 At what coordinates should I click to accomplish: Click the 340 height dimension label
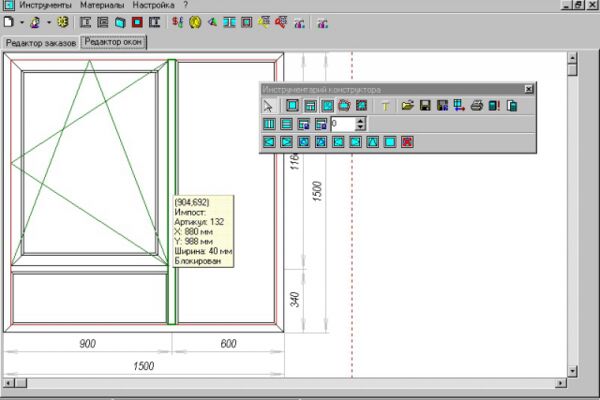(294, 299)
